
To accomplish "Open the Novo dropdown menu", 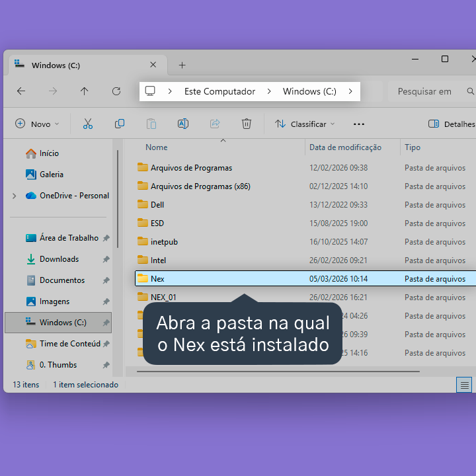I will point(37,124).
